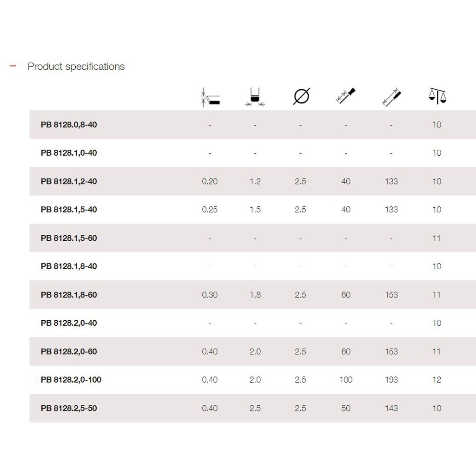This screenshot has width=476, height=476.
Task: Select the PB 8128.0,8-40 row
Action: tap(252, 125)
